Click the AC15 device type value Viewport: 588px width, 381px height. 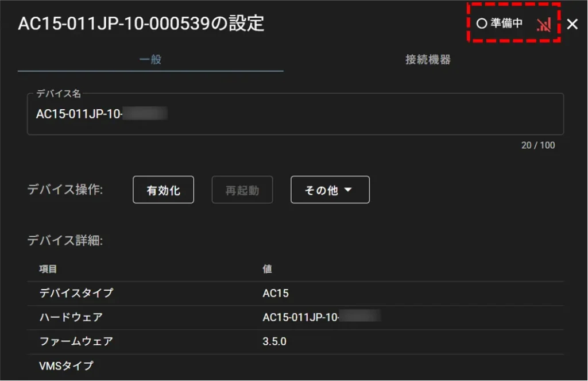tap(276, 293)
